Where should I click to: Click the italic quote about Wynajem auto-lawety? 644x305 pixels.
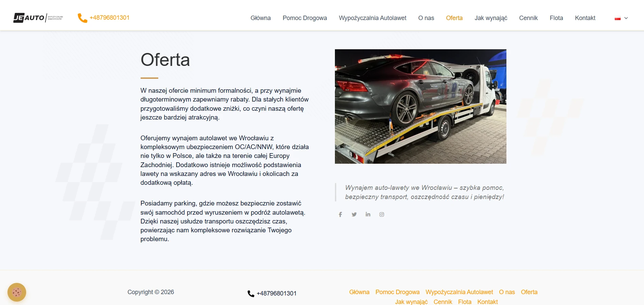tap(424, 192)
